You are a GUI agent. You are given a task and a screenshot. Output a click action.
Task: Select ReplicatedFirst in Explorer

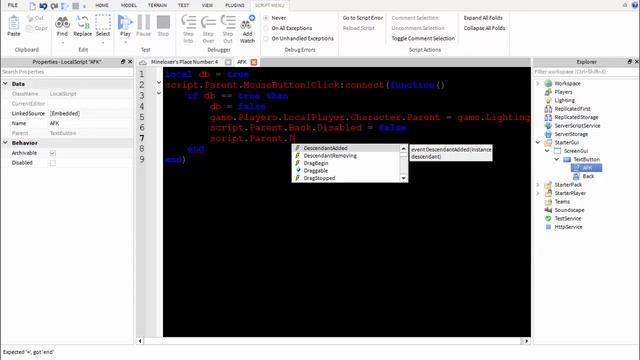coord(572,109)
